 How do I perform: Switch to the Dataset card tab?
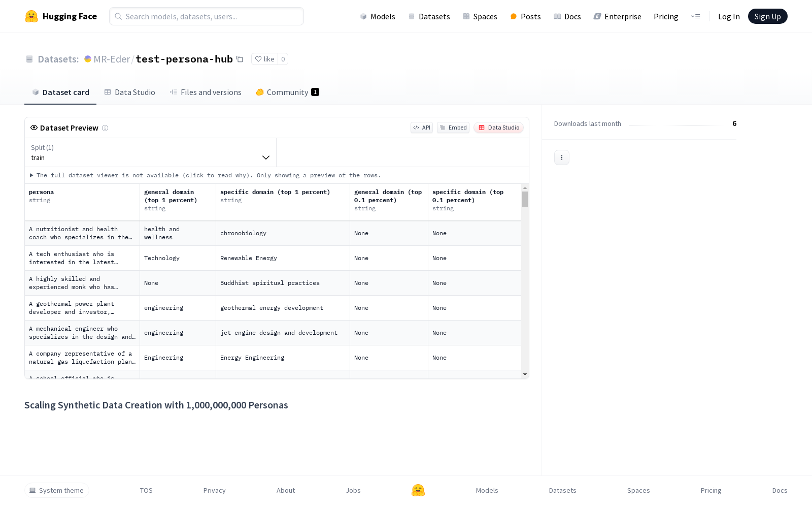(x=60, y=92)
